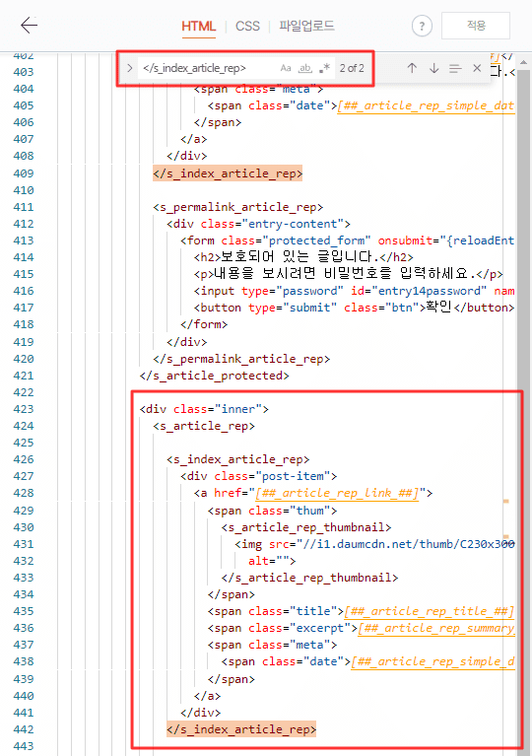Click the <span class="thum"> line
Screen dimensions: 532x756
(x=272, y=511)
